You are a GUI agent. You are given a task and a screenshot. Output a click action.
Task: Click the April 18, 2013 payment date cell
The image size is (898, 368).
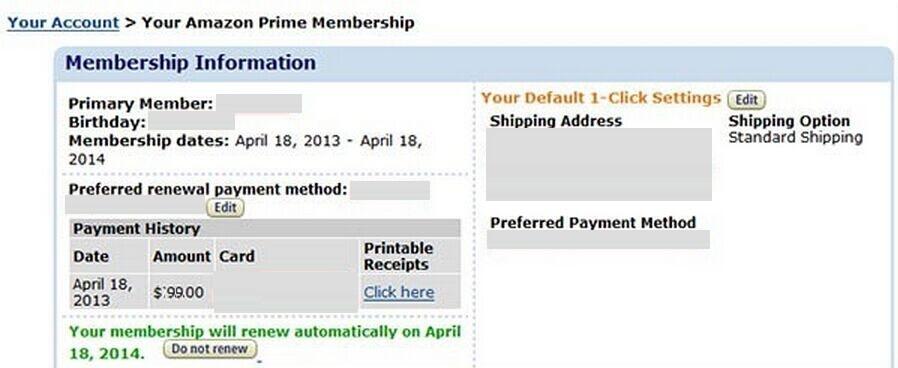[x=103, y=292]
